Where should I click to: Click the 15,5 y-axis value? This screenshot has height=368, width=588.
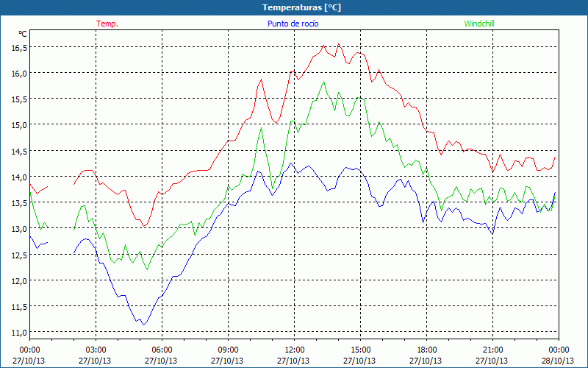point(19,99)
